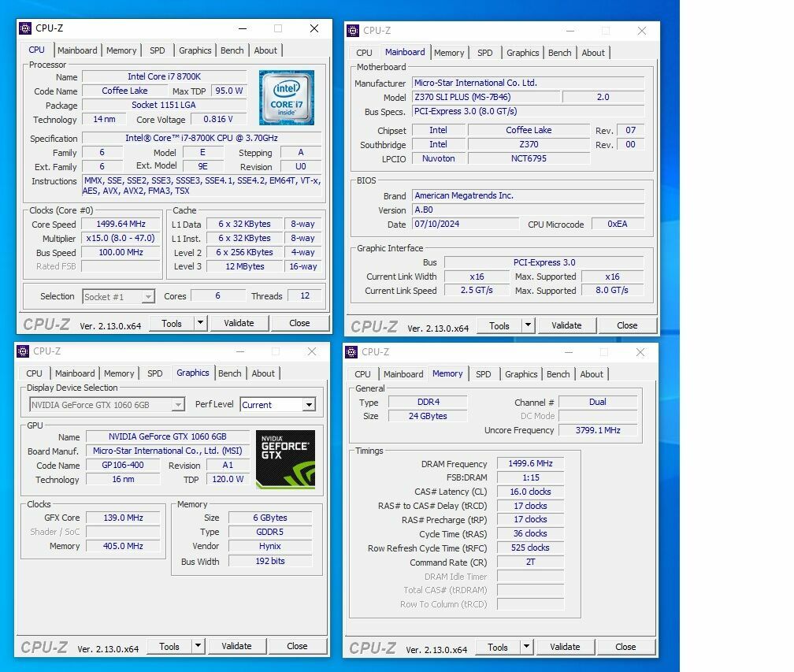Click CPU-Z title bar icon in processor window

(x=25, y=28)
